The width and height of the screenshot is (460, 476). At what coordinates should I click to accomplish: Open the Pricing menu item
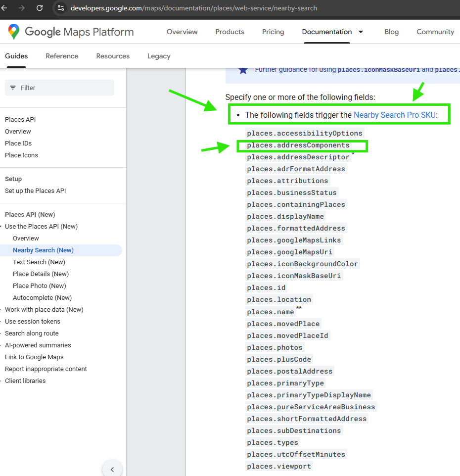pos(273,32)
